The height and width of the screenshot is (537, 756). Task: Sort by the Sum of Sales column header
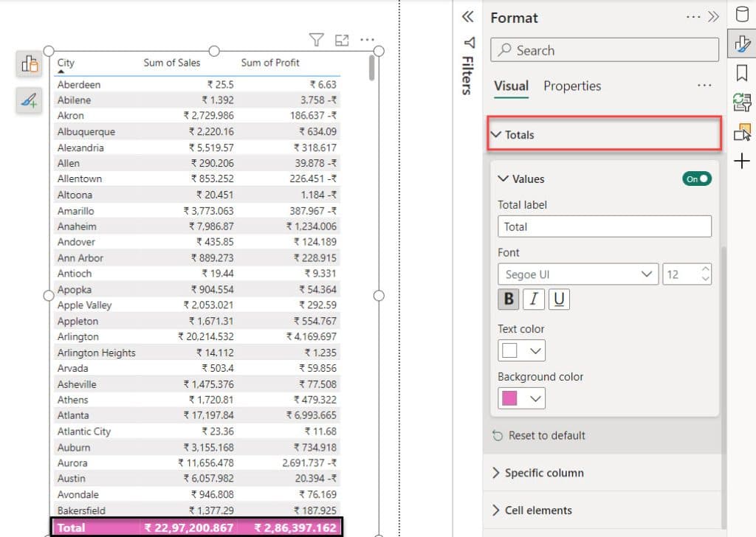click(171, 63)
